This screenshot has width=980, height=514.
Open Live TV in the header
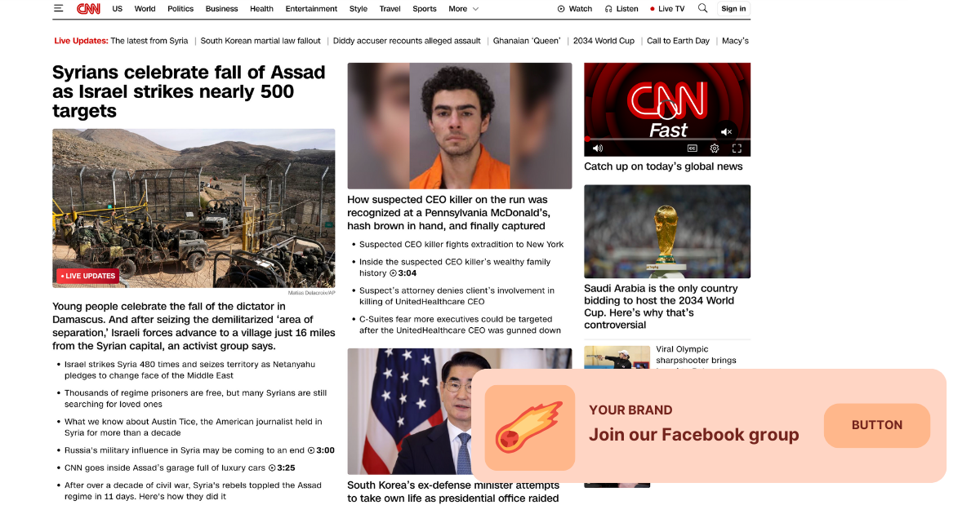667,9
